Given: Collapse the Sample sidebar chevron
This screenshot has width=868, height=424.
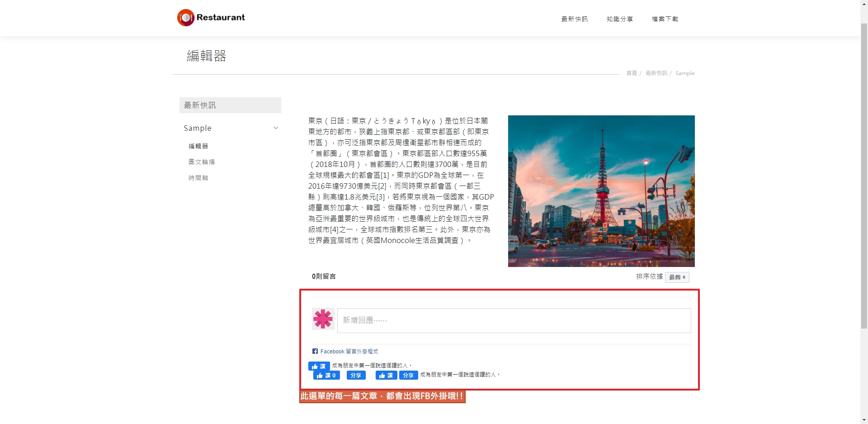Looking at the screenshot, I should 276,128.
